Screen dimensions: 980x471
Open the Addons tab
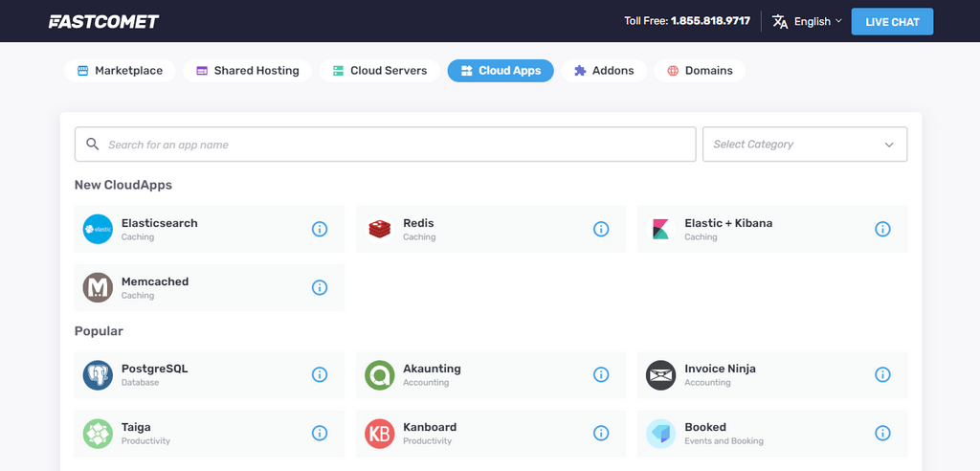(604, 71)
